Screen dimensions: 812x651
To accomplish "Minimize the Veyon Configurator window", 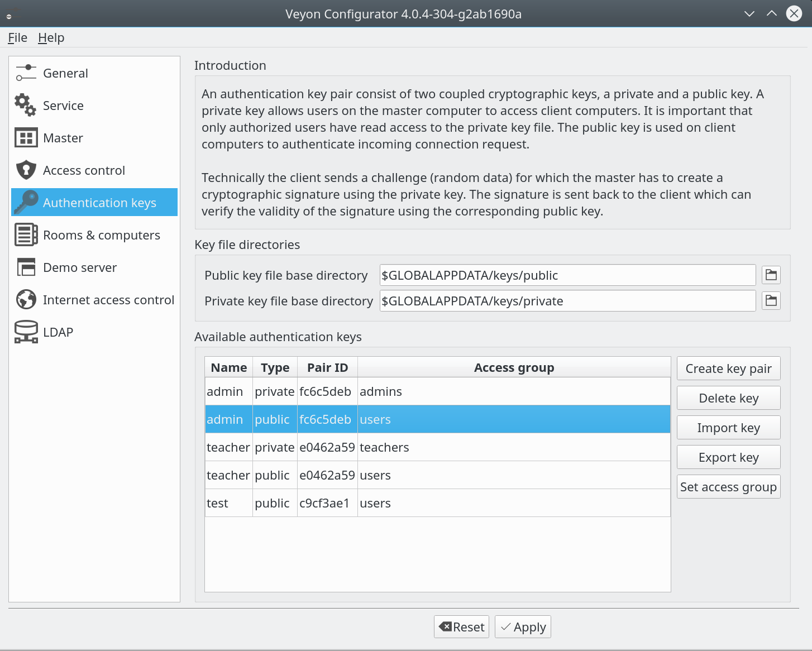I will coord(749,13).
